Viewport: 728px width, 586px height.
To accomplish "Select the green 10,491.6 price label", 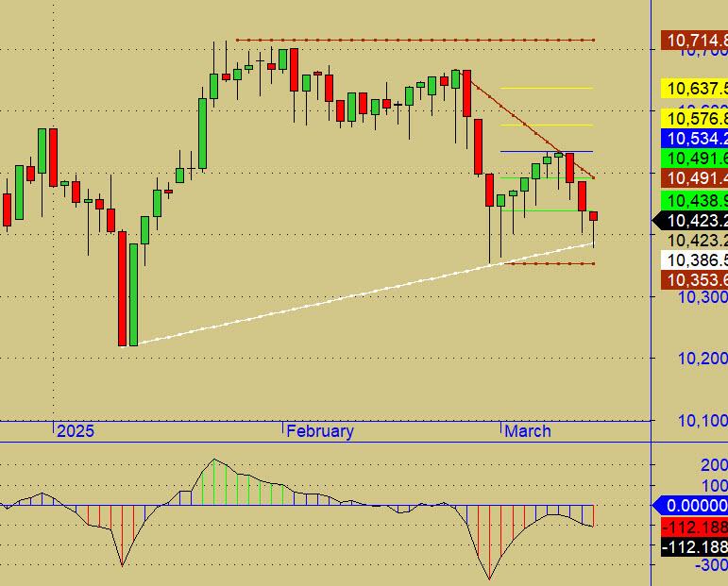I will pos(695,159).
